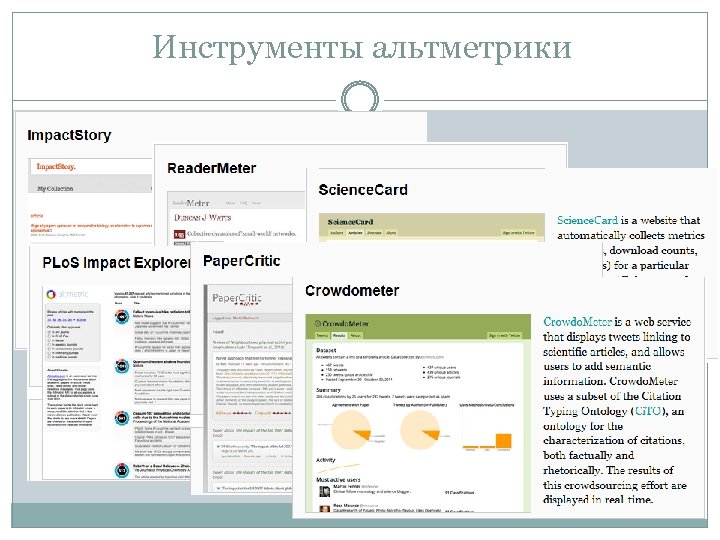The height and width of the screenshot is (540, 720).
Task: Click the Most active users label
Action: coord(338,479)
